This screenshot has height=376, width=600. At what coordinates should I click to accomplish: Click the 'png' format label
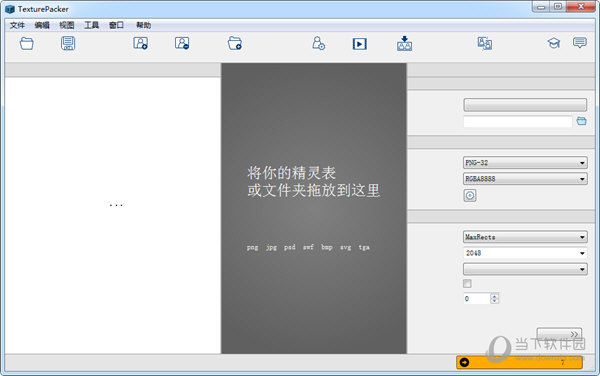point(253,247)
